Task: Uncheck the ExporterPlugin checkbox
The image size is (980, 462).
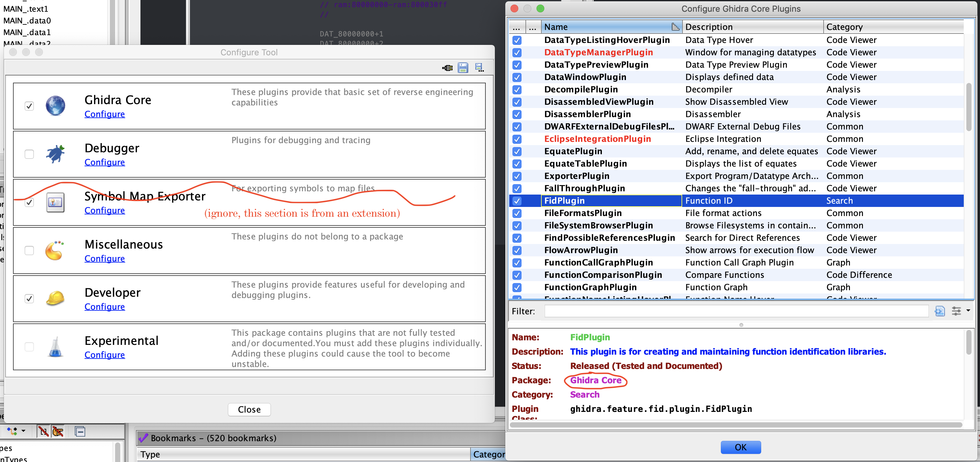Action: pyautogui.click(x=517, y=176)
